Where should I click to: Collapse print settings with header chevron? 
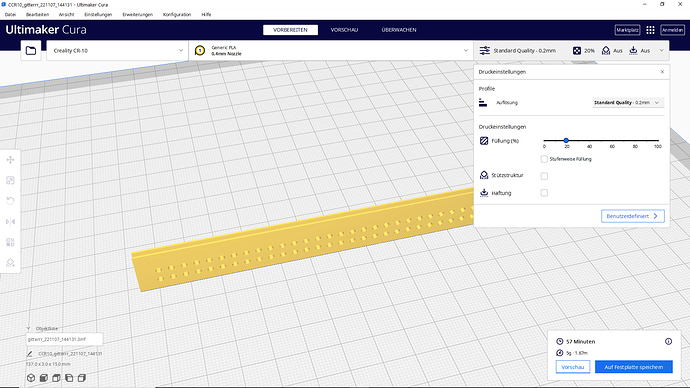[661, 51]
